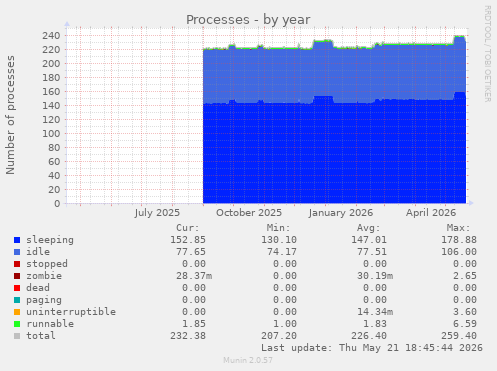Click the total legend color swatch

tap(17, 336)
